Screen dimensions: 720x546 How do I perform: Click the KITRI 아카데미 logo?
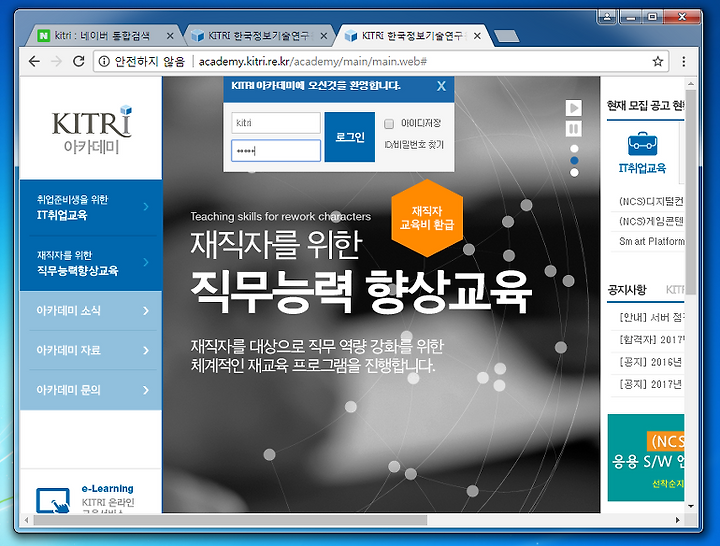[91, 130]
